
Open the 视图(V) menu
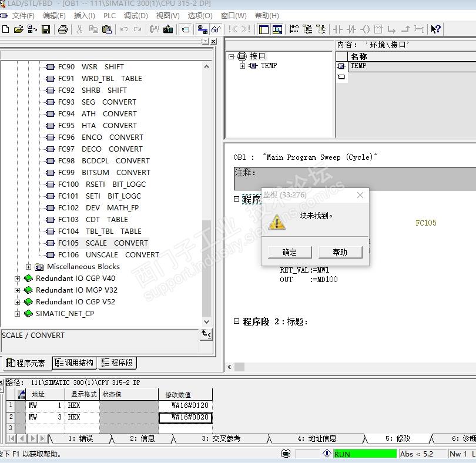(x=167, y=16)
